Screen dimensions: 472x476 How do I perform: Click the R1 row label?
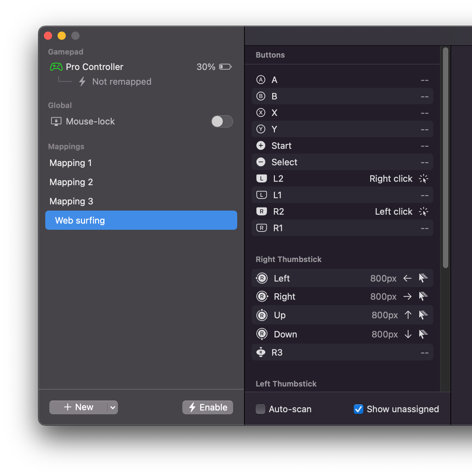pos(278,228)
